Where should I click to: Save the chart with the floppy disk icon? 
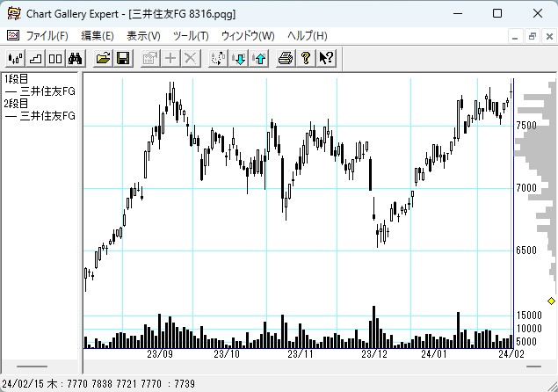coord(124,58)
